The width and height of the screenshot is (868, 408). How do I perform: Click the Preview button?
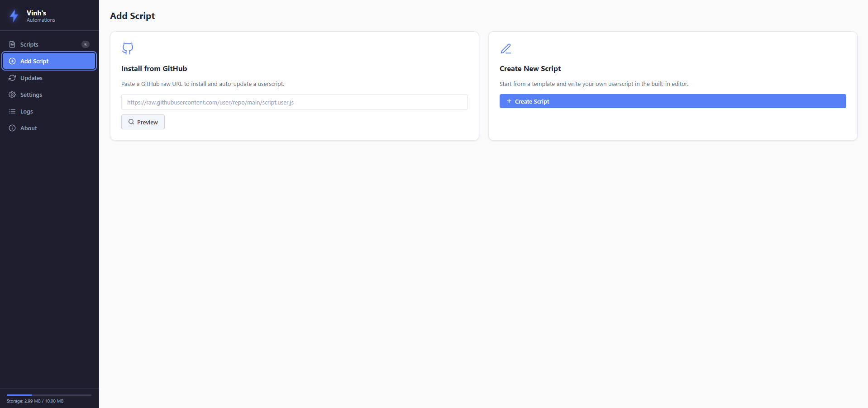tap(143, 122)
